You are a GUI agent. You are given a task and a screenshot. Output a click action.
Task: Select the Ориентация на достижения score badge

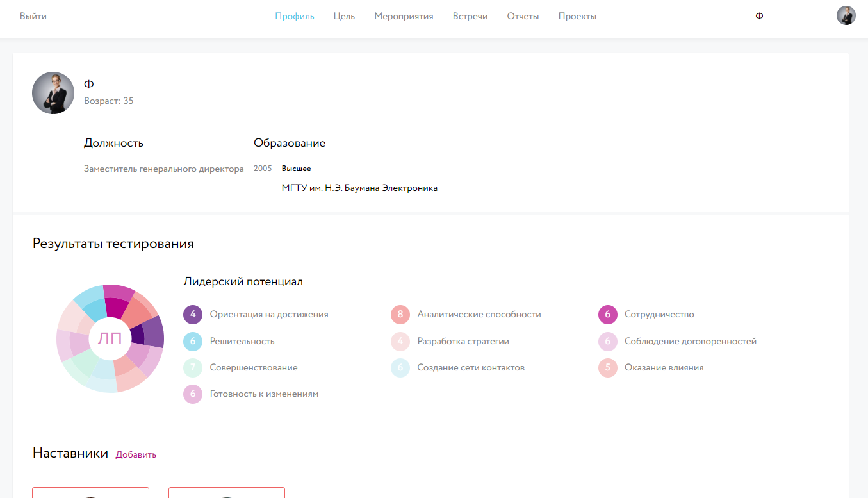pyautogui.click(x=193, y=315)
